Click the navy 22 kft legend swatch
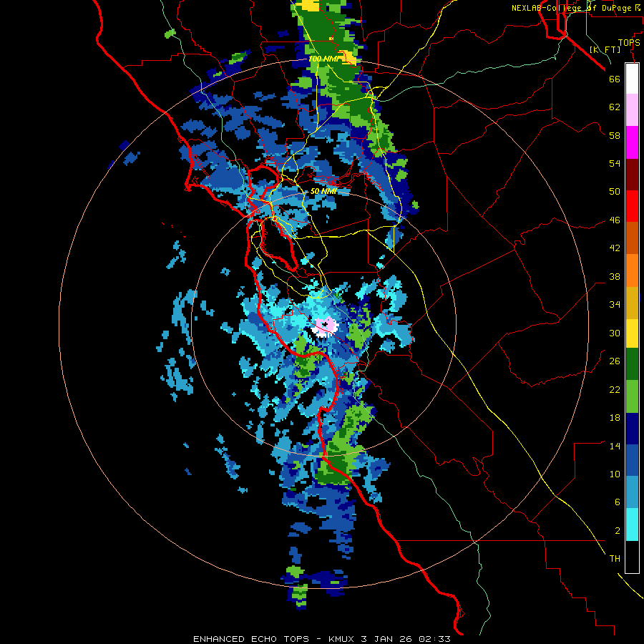The width and height of the screenshot is (644, 644). coord(632,429)
